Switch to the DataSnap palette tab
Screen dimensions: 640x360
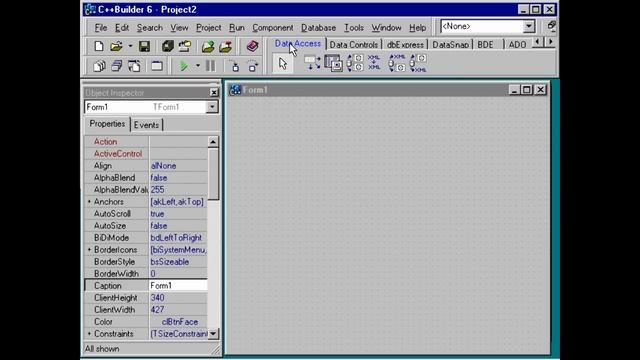[450, 44]
